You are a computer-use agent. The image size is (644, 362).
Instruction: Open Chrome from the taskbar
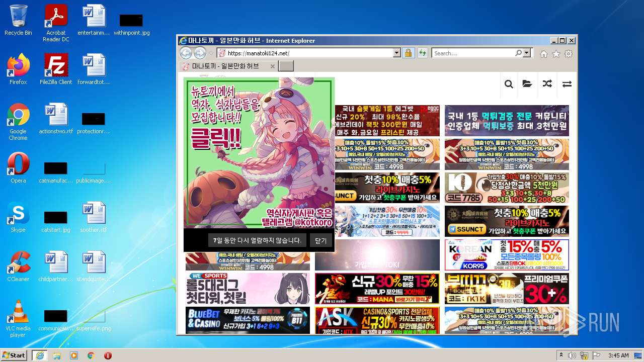point(91,355)
